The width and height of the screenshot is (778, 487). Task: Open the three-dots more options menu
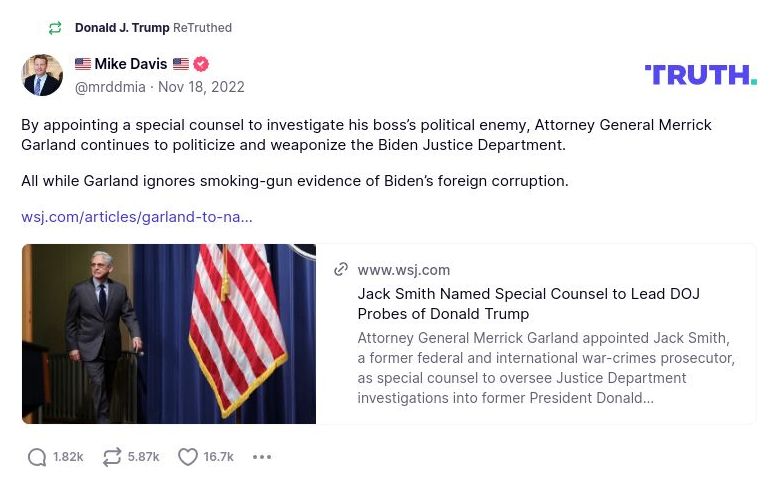point(262,457)
